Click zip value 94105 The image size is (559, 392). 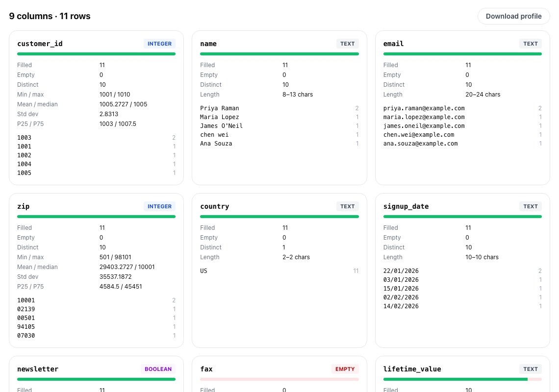point(26,327)
